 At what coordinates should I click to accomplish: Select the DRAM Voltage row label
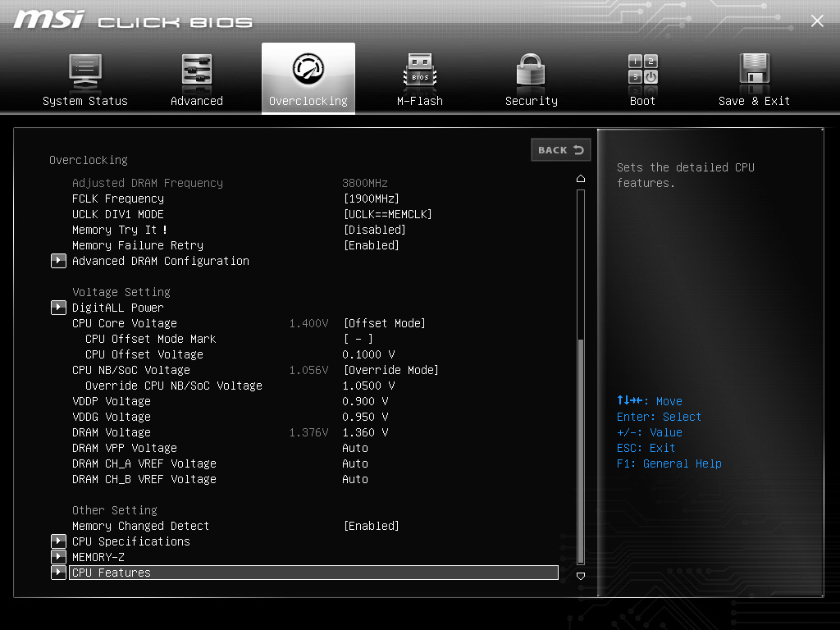click(x=112, y=432)
